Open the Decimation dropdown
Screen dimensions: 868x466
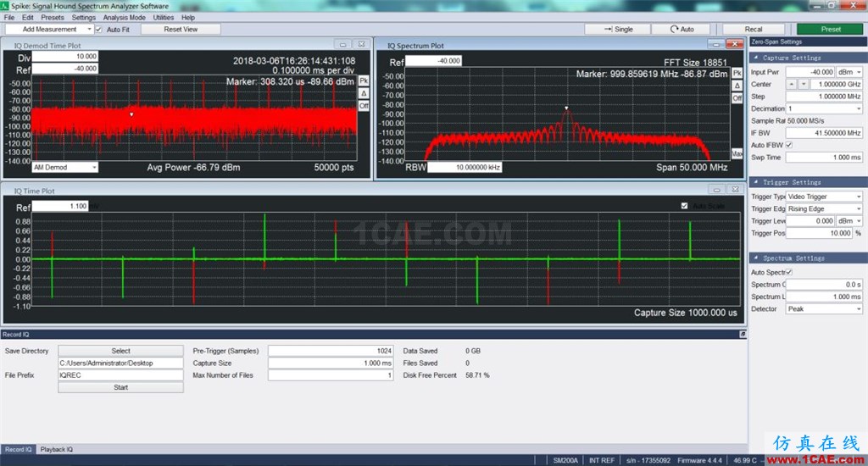click(x=824, y=108)
